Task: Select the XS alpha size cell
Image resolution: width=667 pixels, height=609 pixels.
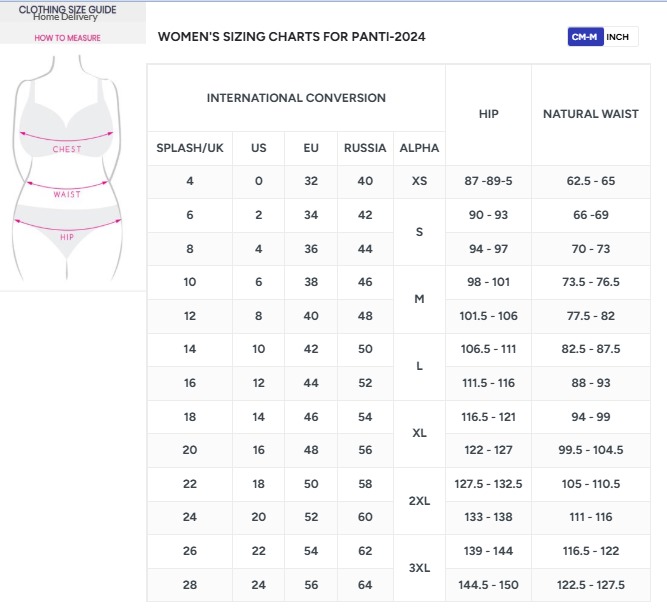Action: (419, 181)
